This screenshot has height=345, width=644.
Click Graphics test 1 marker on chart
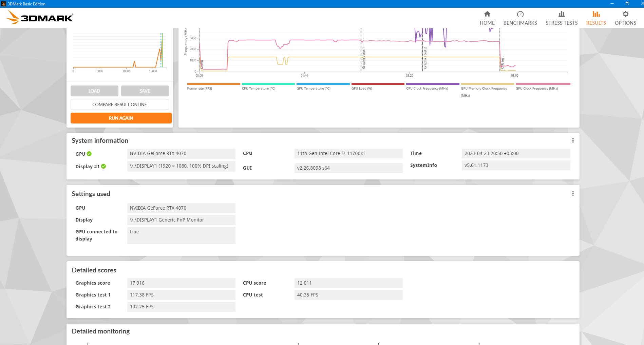pyautogui.click(x=364, y=58)
